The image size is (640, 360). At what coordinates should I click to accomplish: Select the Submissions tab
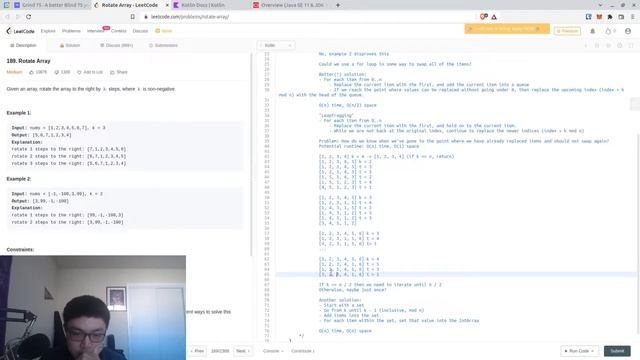[163, 45]
